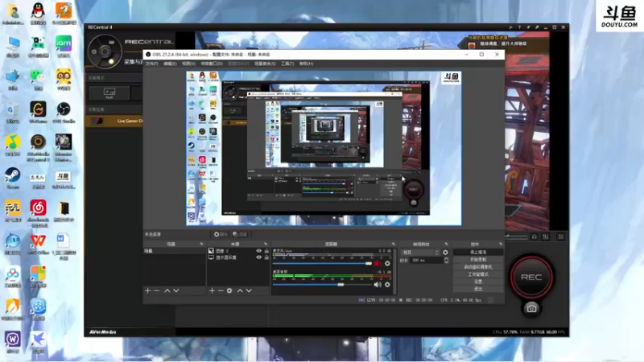Screen dimensions: 644x362
Task: Open the QQ penguin desktop icon
Action: pyautogui.click(x=38, y=14)
